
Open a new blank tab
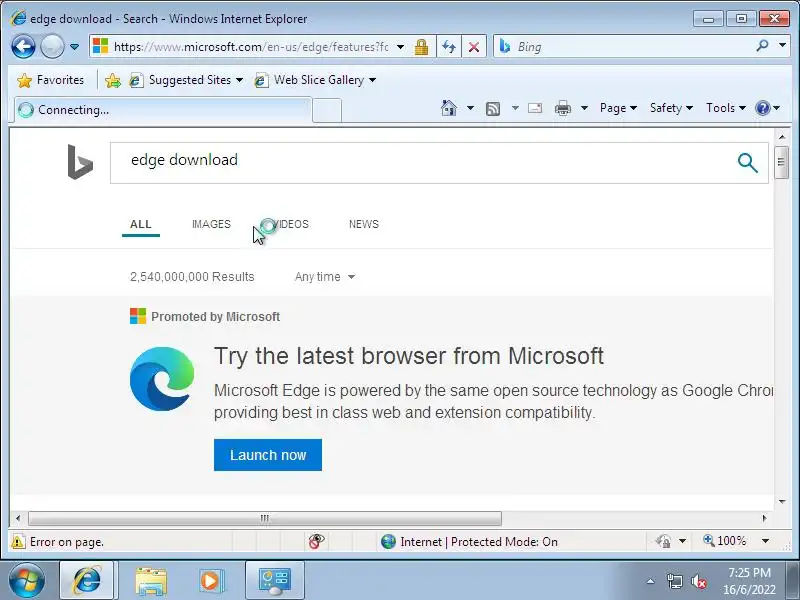(x=327, y=110)
